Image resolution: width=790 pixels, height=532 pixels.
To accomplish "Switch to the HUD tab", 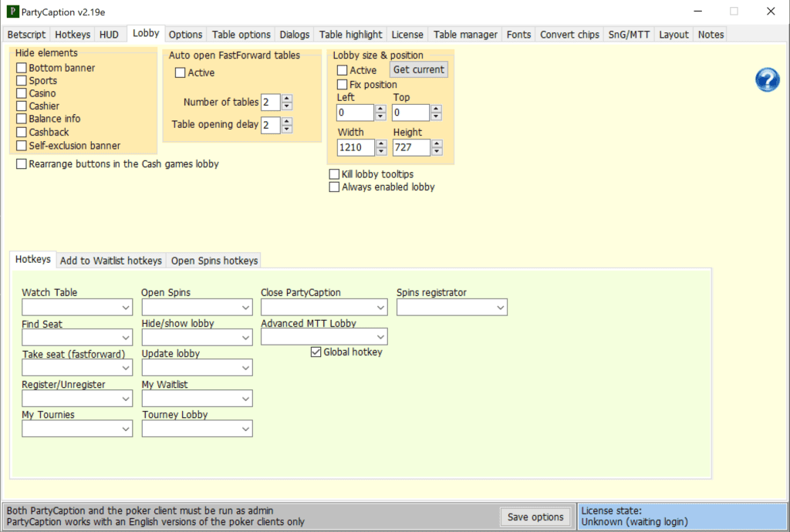I will tap(109, 34).
